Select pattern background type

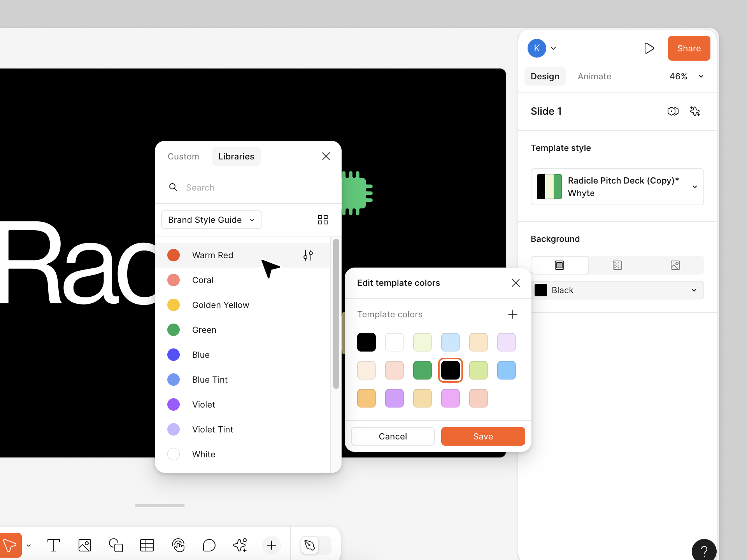(x=617, y=265)
